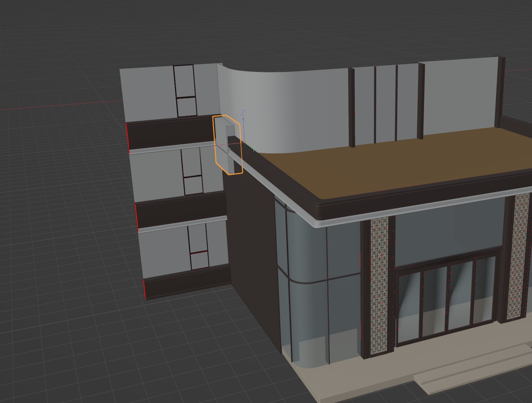
Task: Click the red X axis gizmo handle
Action: 221,145
